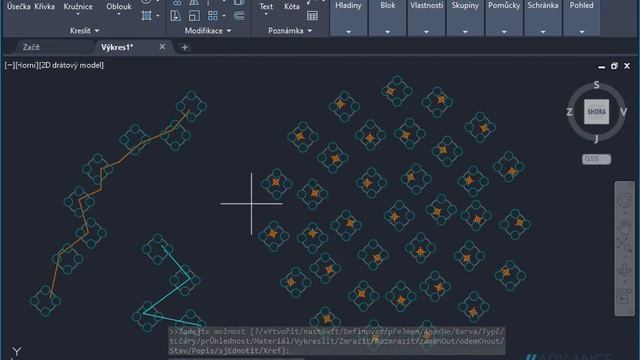
Task: Open the [2D drátový model] visual style menu
Action: tap(71, 65)
